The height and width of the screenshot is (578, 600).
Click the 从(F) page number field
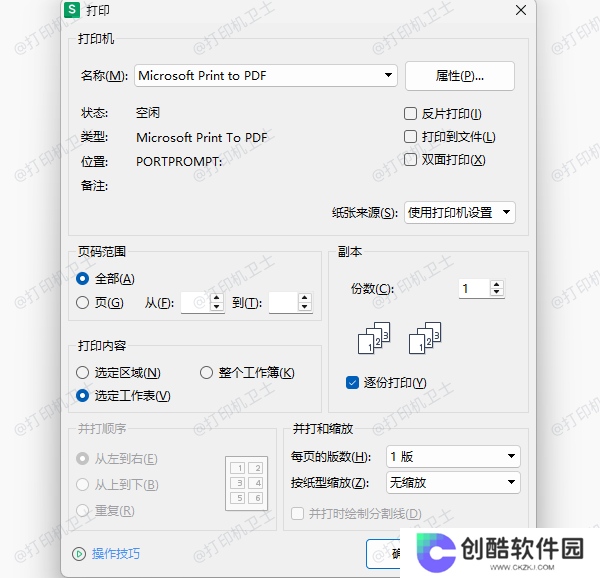(x=195, y=303)
